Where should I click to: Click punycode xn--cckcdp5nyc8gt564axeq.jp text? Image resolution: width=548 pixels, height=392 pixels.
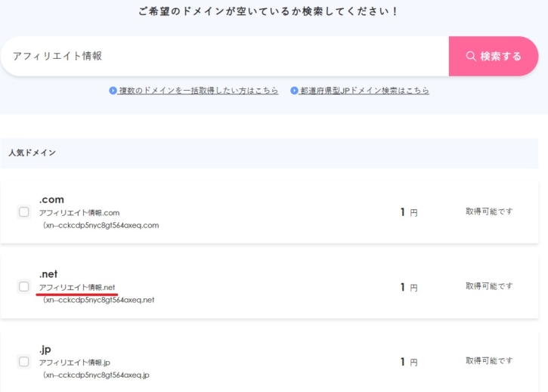click(x=96, y=375)
